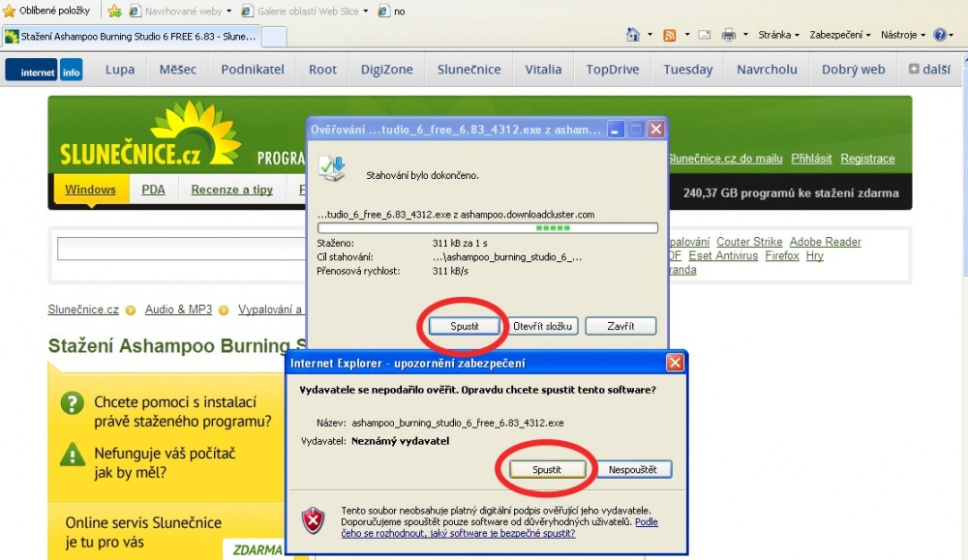Click the download progress bar
This screenshot has width=968, height=560.
[x=487, y=228]
